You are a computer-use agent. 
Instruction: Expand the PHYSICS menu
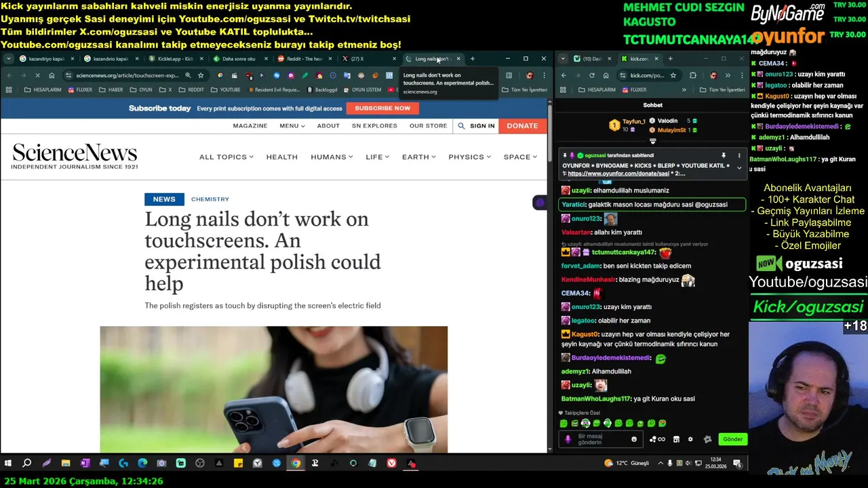point(469,157)
